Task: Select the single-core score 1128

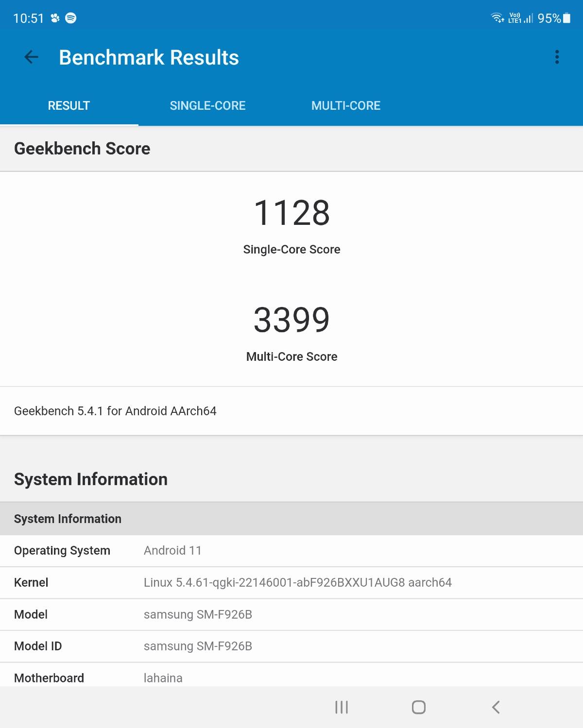Action: 291,213
